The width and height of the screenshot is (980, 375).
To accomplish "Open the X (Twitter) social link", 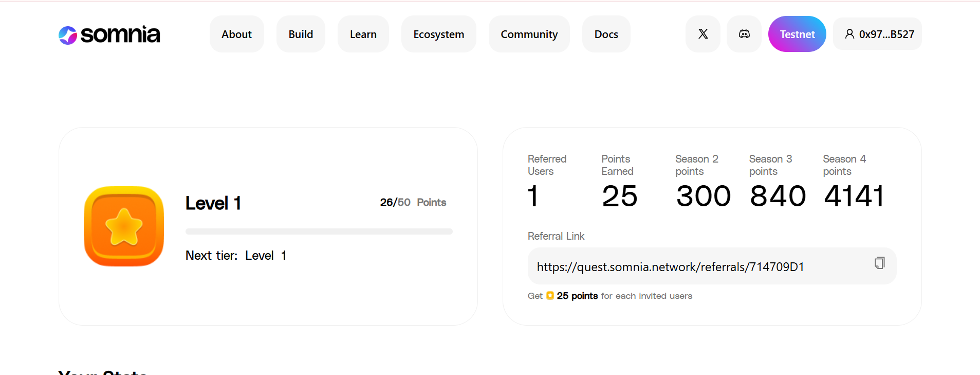I will (x=703, y=34).
